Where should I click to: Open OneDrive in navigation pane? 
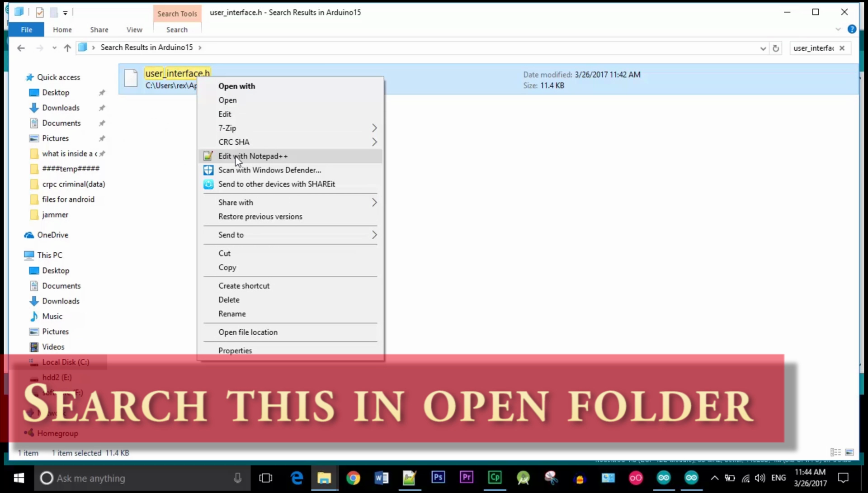[52, 235]
